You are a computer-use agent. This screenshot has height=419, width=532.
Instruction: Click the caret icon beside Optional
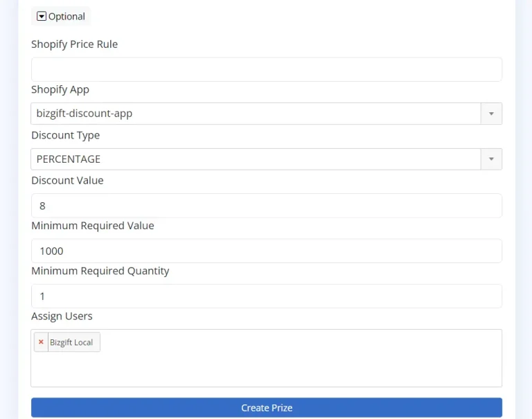coord(41,17)
